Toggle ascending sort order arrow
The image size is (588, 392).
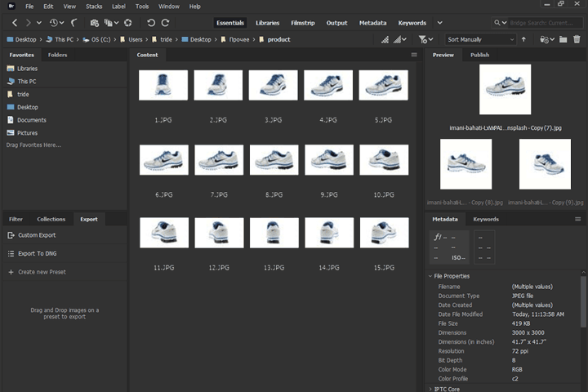(x=523, y=39)
